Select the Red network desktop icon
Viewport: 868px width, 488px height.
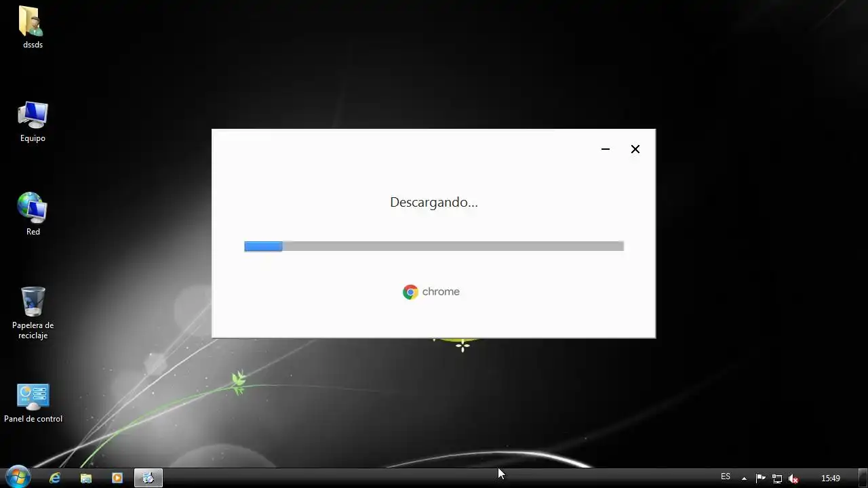[x=33, y=215]
